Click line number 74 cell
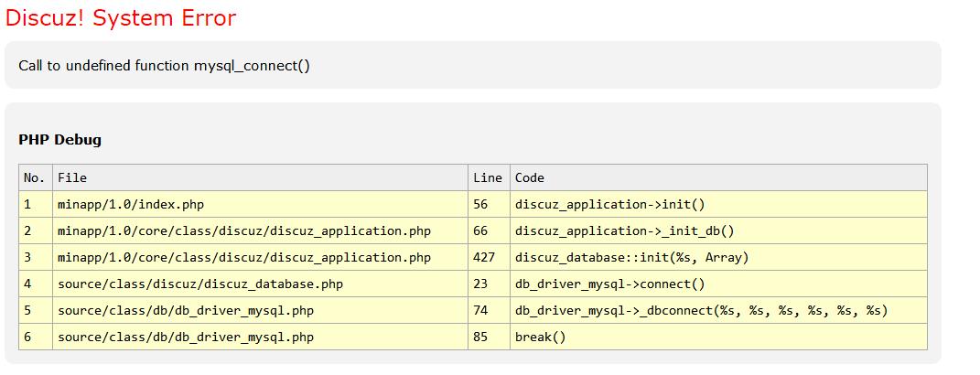This screenshot has height=375, width=980. point(489,311)
